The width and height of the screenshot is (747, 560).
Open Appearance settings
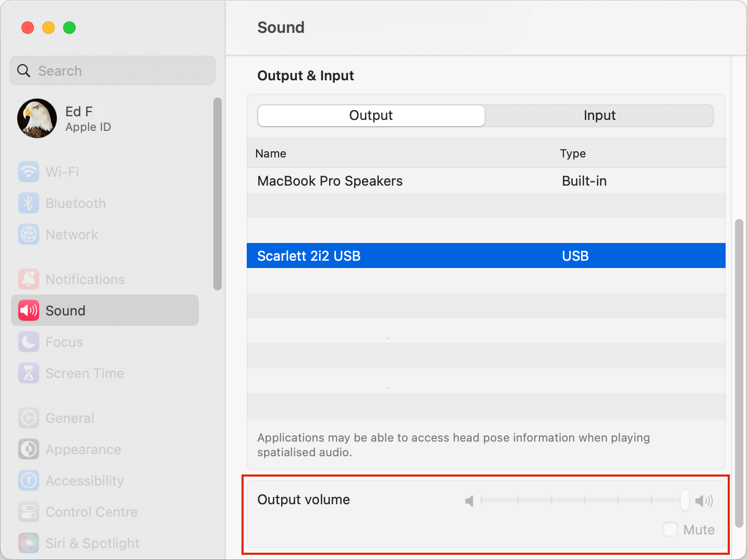83,449
